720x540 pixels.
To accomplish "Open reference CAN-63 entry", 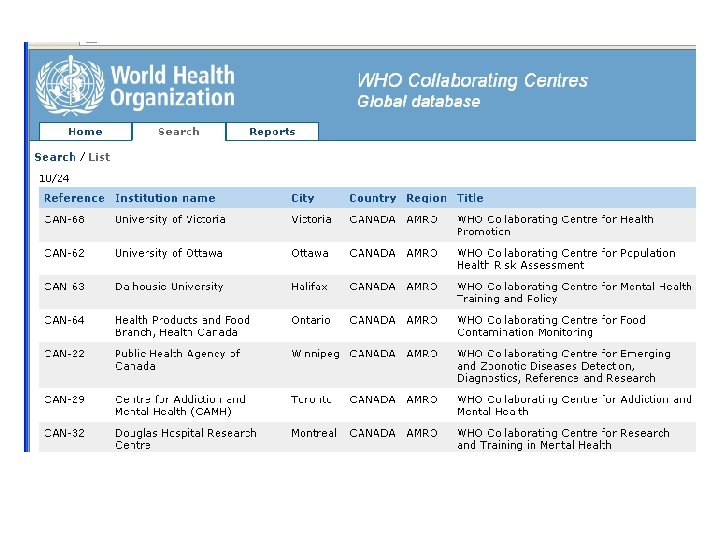I will (64, 287).
